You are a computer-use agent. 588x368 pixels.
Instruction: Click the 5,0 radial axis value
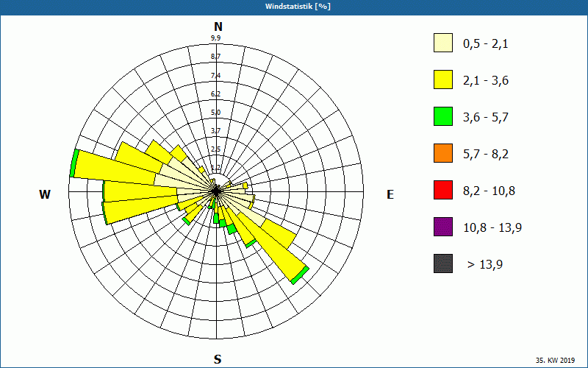point(215,113)
